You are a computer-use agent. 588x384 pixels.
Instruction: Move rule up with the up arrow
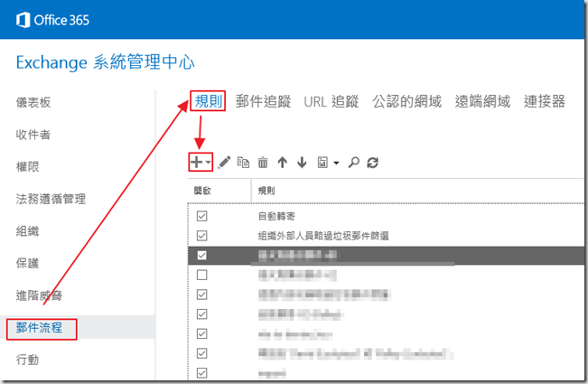[283, 163]
